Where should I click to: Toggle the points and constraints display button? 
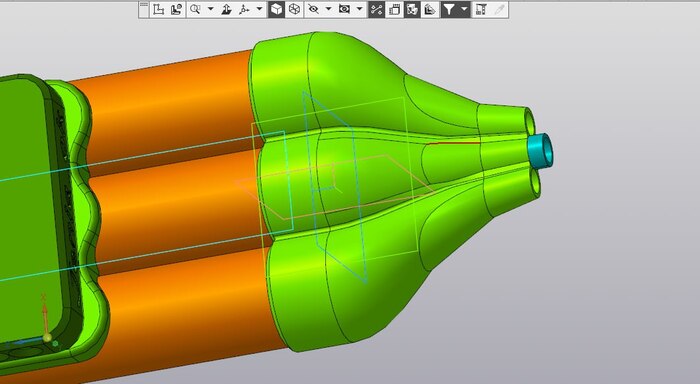tap(376, 9)
